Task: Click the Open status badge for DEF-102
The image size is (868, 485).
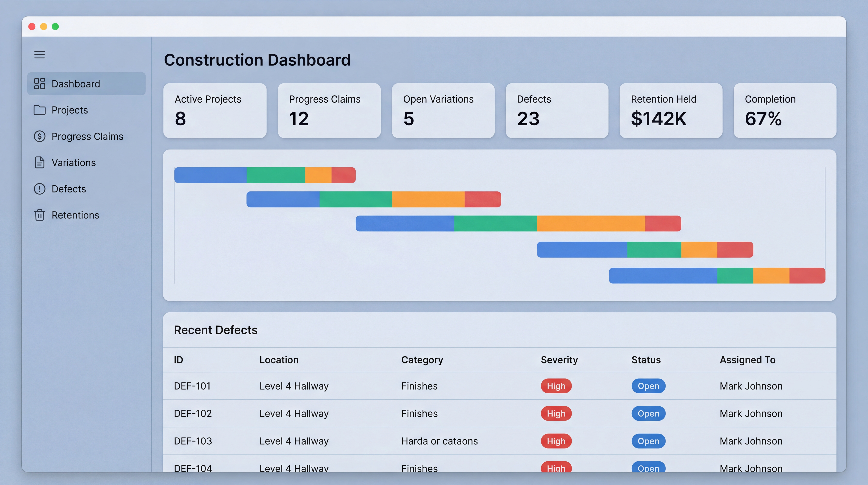Action: (648, 413)
